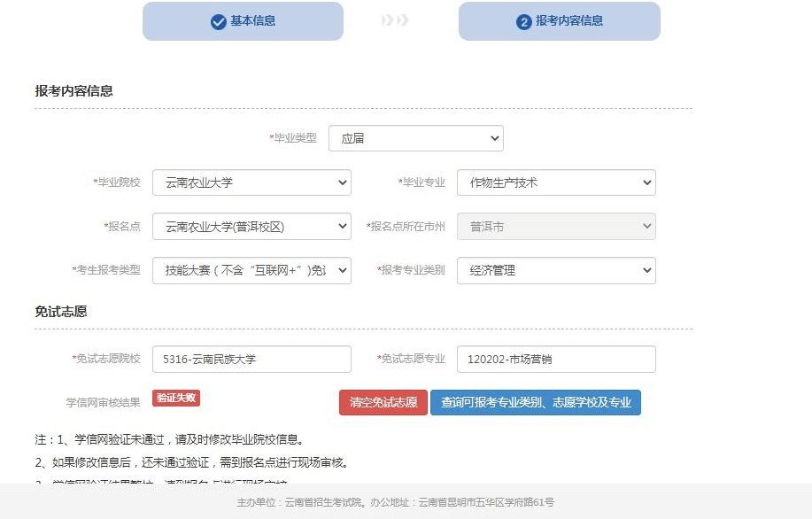Click the blue 查询可报考专业类别 button

click(535, 402)
